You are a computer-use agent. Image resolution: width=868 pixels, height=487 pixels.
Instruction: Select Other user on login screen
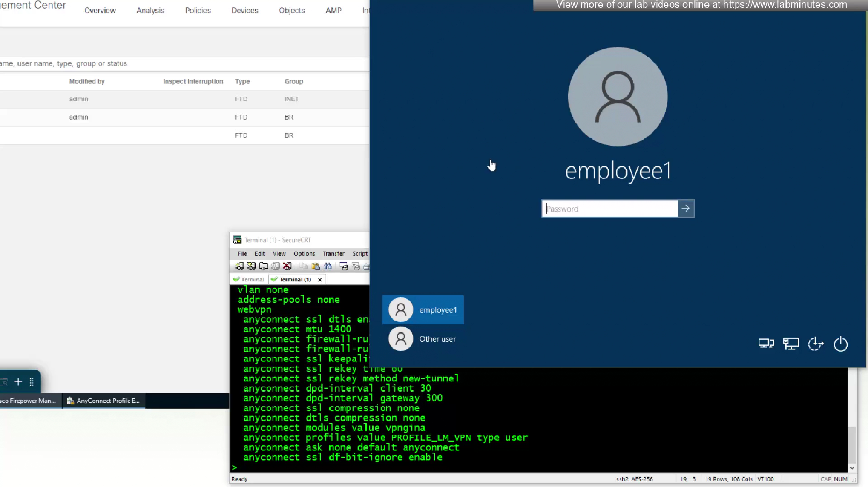click(x=423, y=339)
